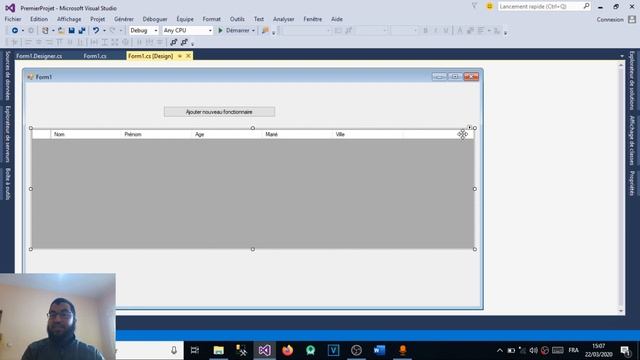Viewport: 640px width, 360px height.
Task: Expand the layout toolbar overflow arrow
Action: coord(192,43)
